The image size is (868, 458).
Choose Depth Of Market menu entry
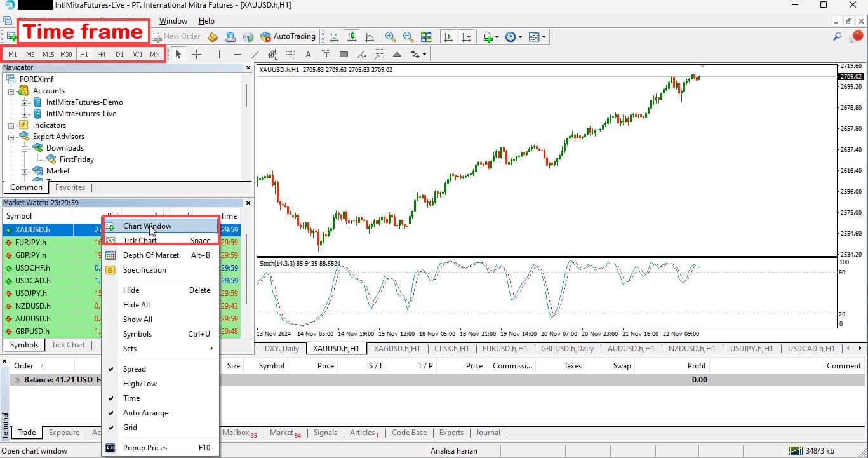coord(160,255)
